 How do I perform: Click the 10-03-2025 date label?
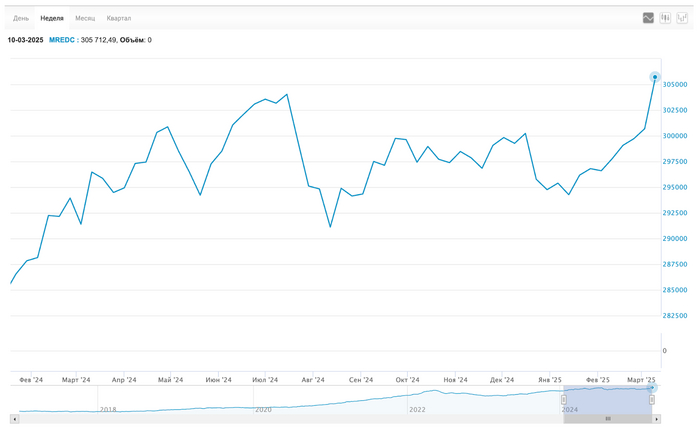pyautogui.click(x=24, y=40)
